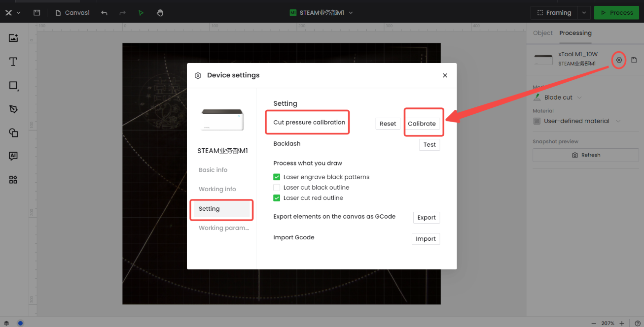Select the Rectangle shape tool
This screenshot has width=644, height=327.
coord(13,86)
